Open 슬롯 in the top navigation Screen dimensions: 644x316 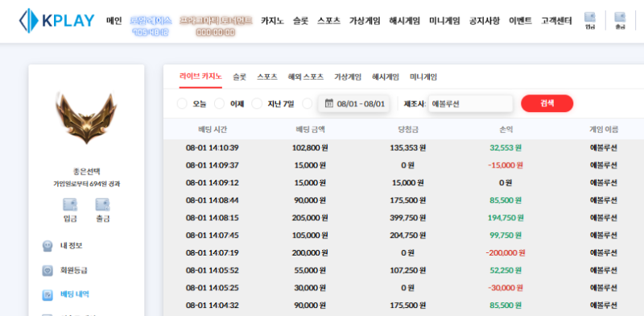[300, 21]
